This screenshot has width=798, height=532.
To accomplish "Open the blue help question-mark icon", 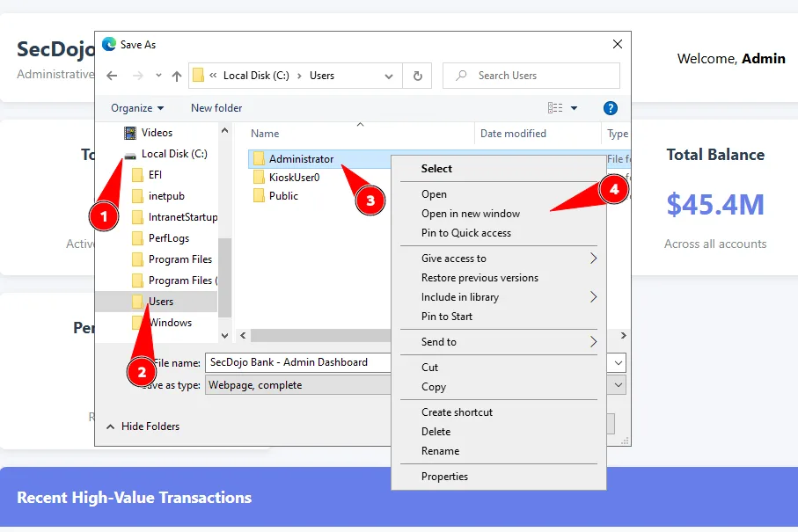I will click(611, 108).
